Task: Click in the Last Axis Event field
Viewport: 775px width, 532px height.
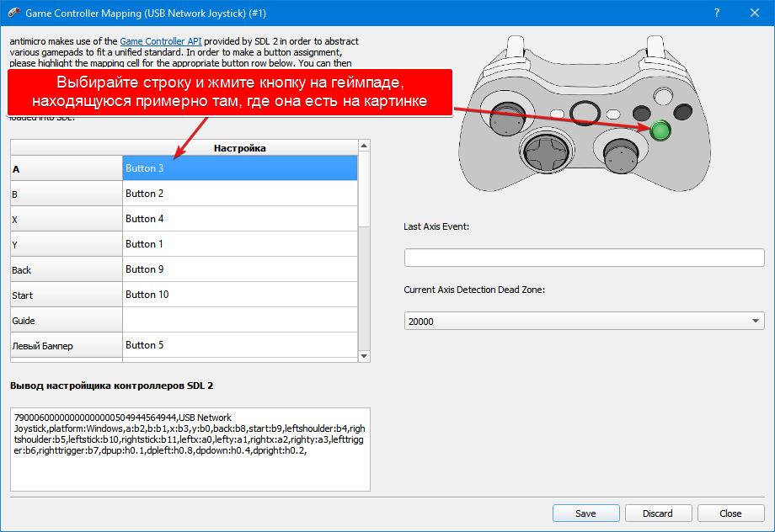Action: click(x=584, y=258)
